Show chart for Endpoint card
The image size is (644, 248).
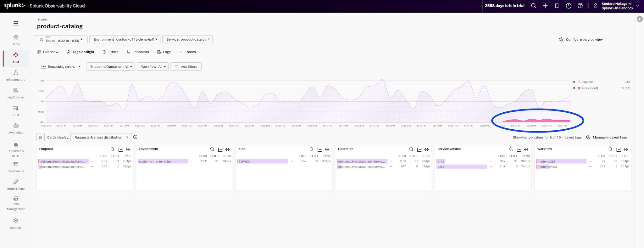point(121,149)
